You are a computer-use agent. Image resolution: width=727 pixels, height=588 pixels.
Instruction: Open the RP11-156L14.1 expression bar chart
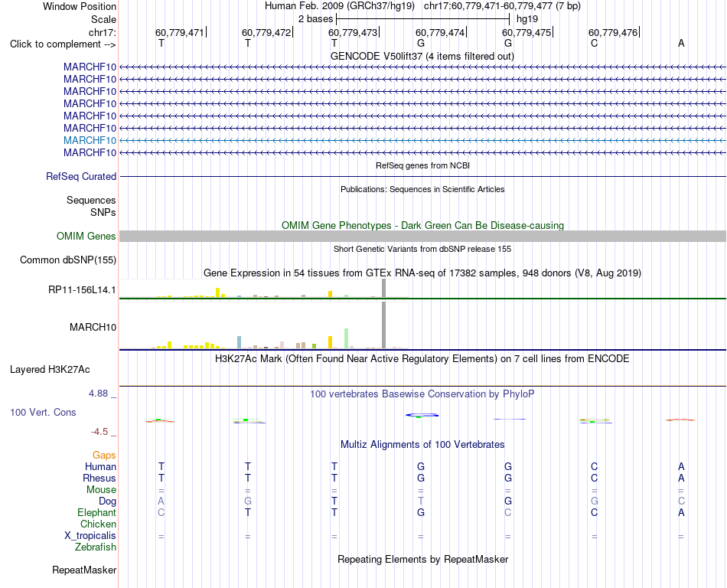pyautogui.click(x=264, y=289)
